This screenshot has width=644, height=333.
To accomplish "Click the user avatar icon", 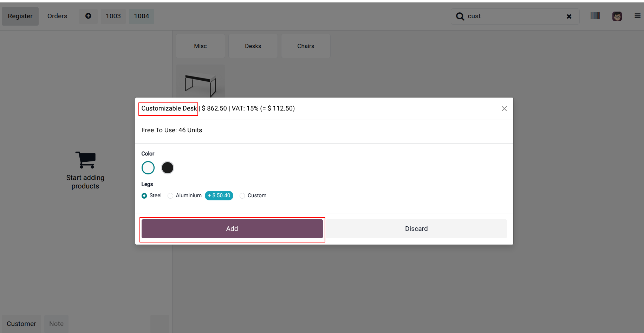I will (x=617, y=16).
